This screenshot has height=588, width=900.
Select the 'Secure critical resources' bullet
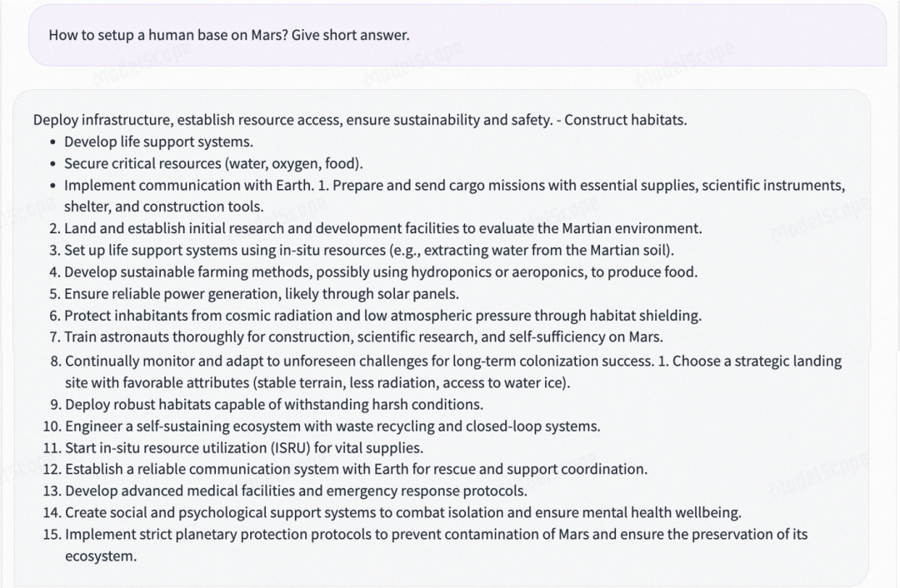[213, 163]
